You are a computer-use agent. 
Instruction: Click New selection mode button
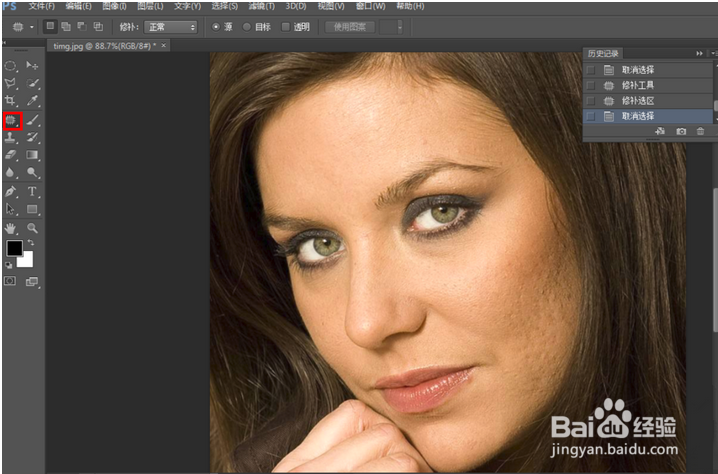50,27
